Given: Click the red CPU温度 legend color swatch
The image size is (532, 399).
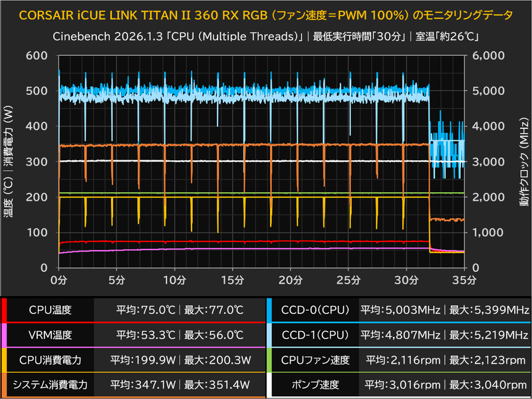Looking at the screenshot, I should (x=4, y=310).
